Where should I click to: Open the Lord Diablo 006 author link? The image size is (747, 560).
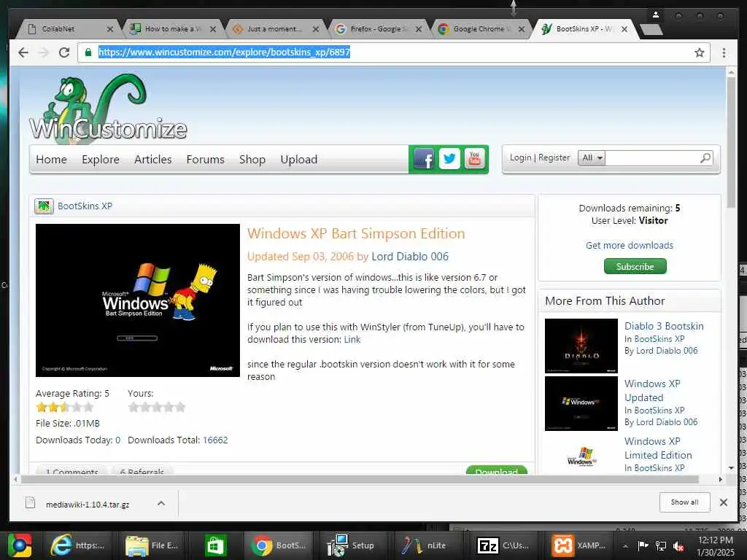410,257
